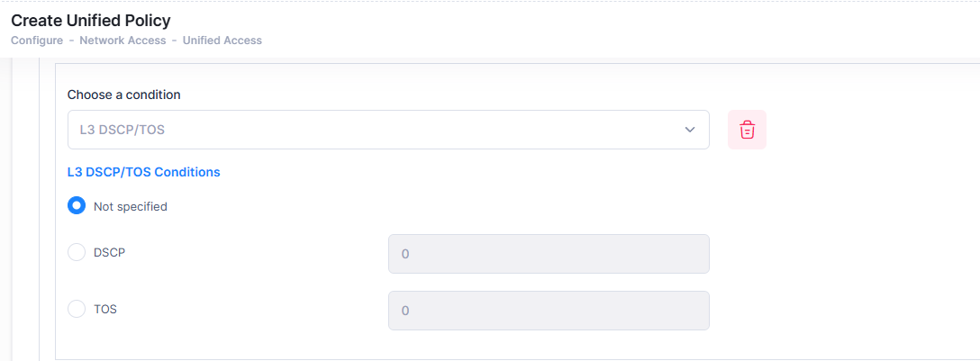
Task: Click the DSCP label text
Action: pos(109,253)
